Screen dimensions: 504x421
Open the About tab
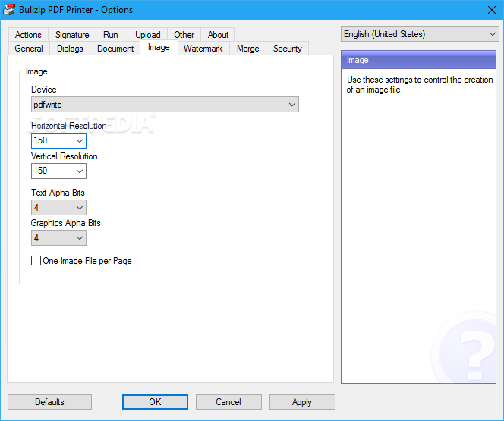[218, 35]
